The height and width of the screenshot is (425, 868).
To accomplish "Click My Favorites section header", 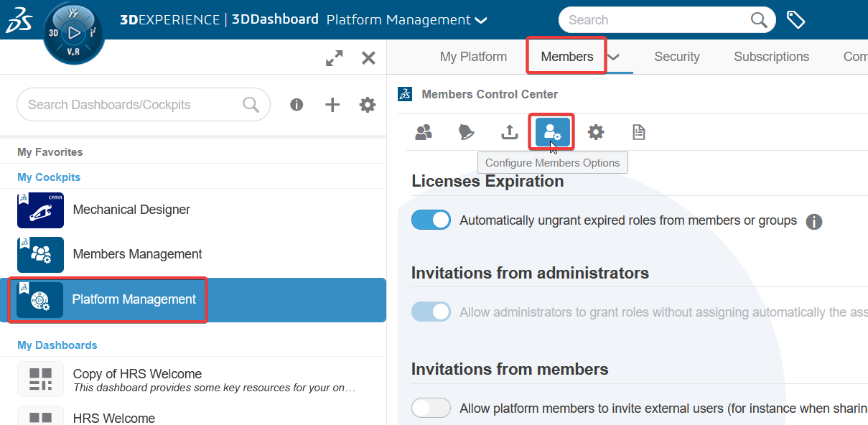I will pyautogui.click(x=50, y=152).
